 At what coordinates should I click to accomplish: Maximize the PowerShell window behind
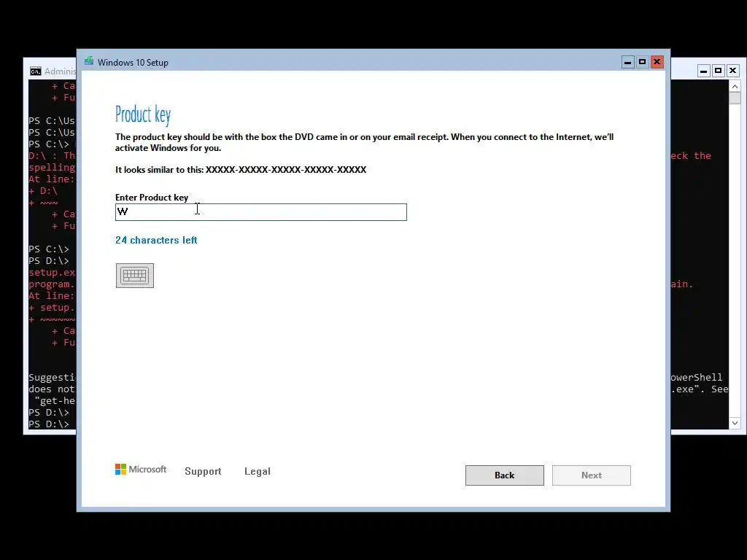(x=718, y=71)
